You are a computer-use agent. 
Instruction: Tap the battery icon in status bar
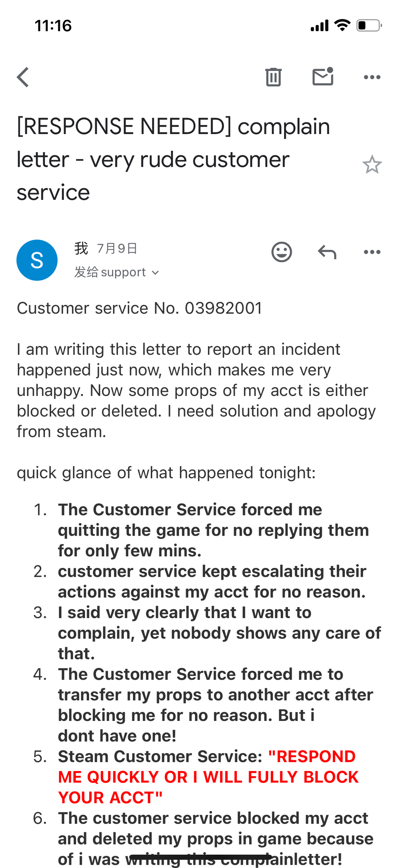coord(369,25)
